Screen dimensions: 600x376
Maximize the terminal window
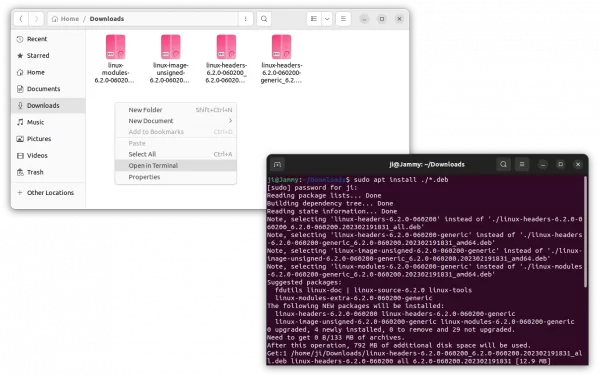click(560, 164)
